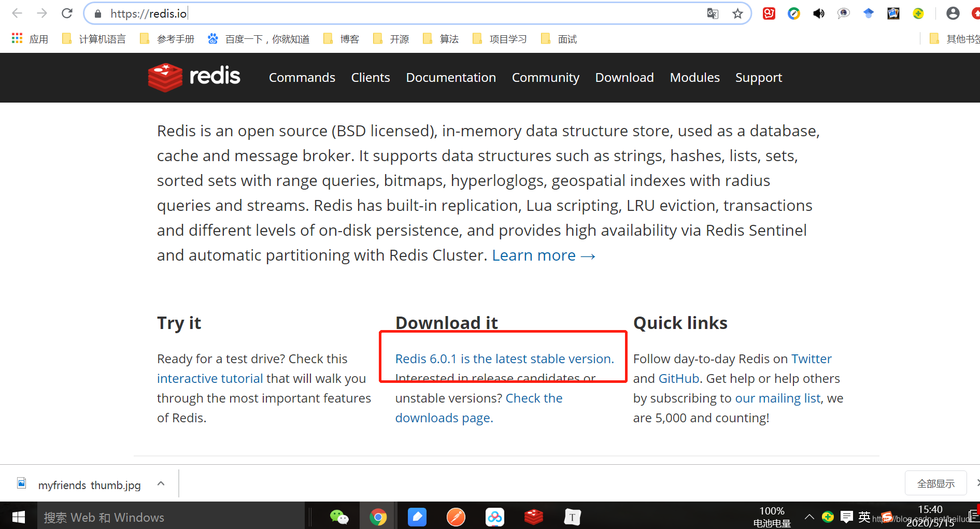Open the Documentation menu item
Image resolution: width=980 pixels, height=529 pixels.
[451, 77]
